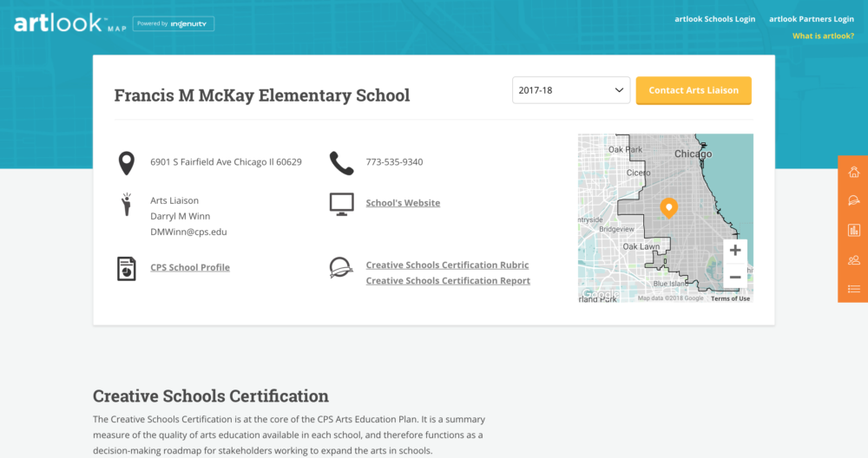868x458 pixels.
Task: Click the DMWinn@cps.edu email text
Action: 188,232
